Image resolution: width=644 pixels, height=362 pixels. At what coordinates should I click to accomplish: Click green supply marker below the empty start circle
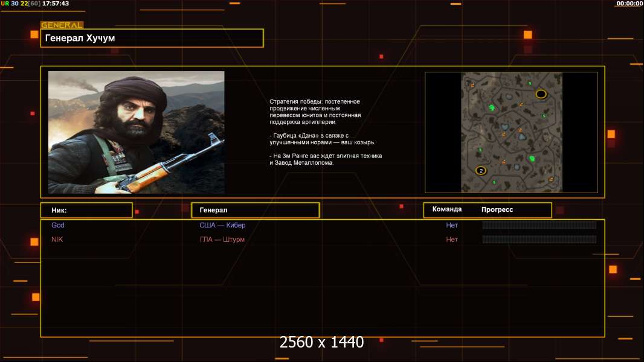tap(543, 115)
